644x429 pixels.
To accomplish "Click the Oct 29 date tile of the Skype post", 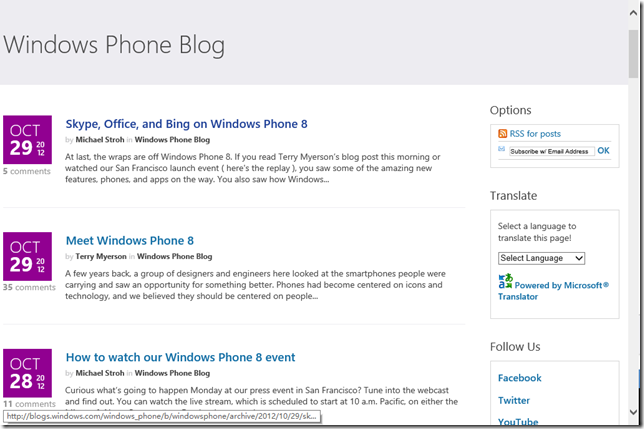I will point(27,140).
